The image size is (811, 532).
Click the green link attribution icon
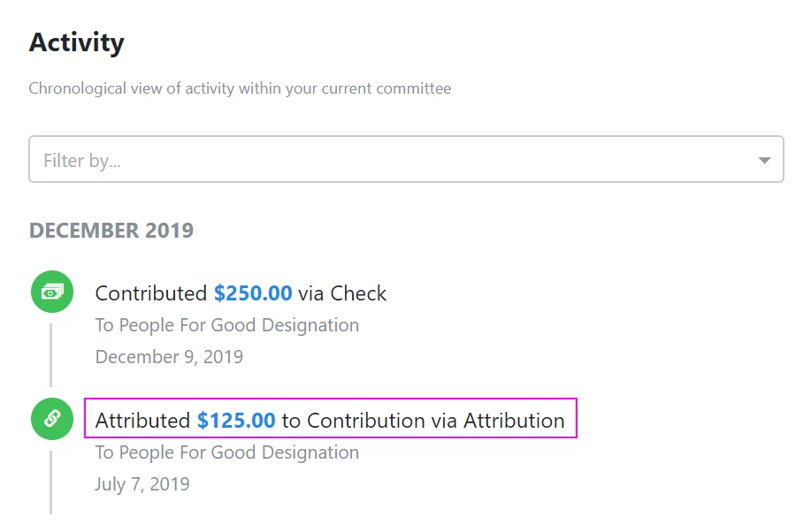(52, 419)
